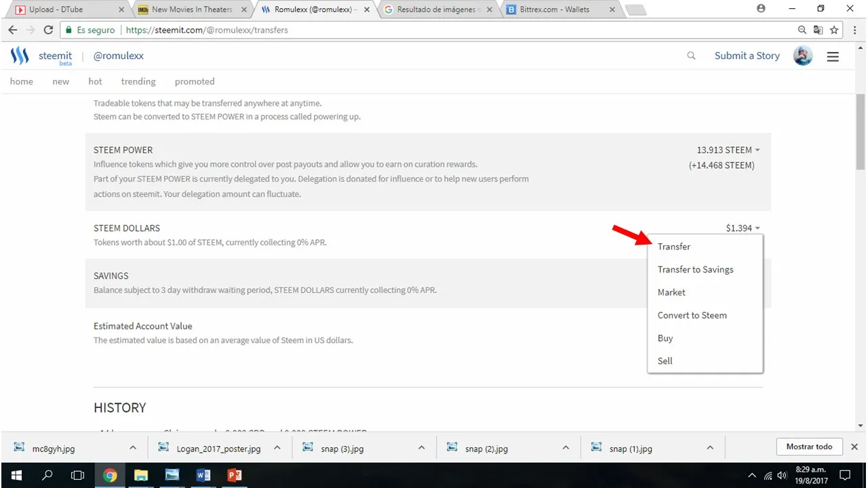This screenshot has height=488, width=868.
Task: Click the new tab button
Action: (635, 10)
